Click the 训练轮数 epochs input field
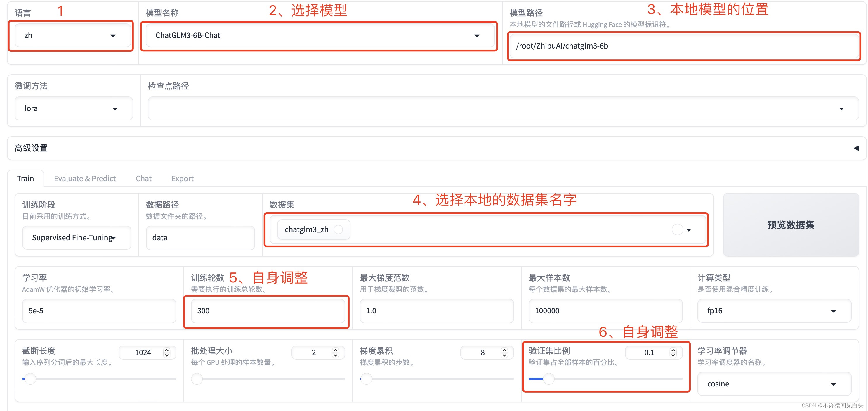 click(x=267, y=311)
